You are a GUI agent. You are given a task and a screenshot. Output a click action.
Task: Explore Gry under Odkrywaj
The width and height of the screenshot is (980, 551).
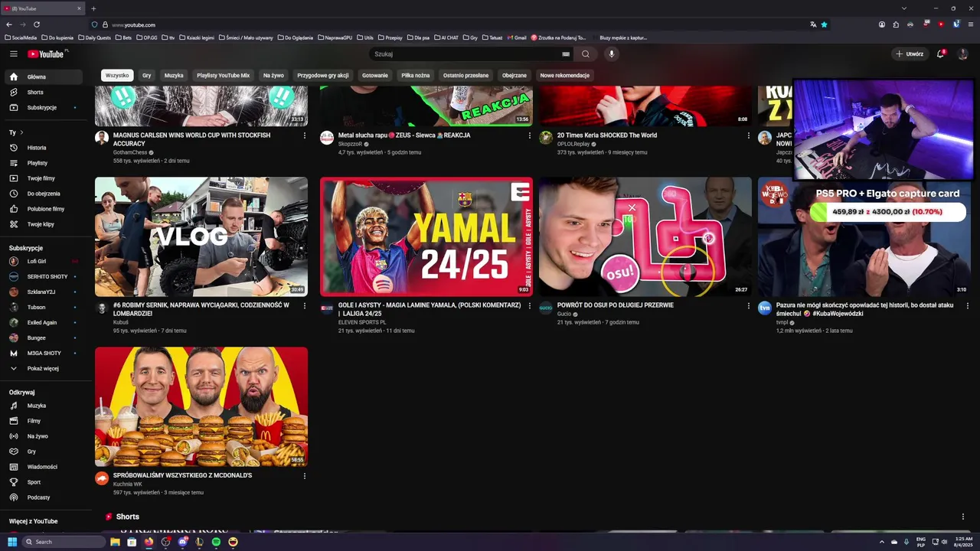click(x=43, y=452)
